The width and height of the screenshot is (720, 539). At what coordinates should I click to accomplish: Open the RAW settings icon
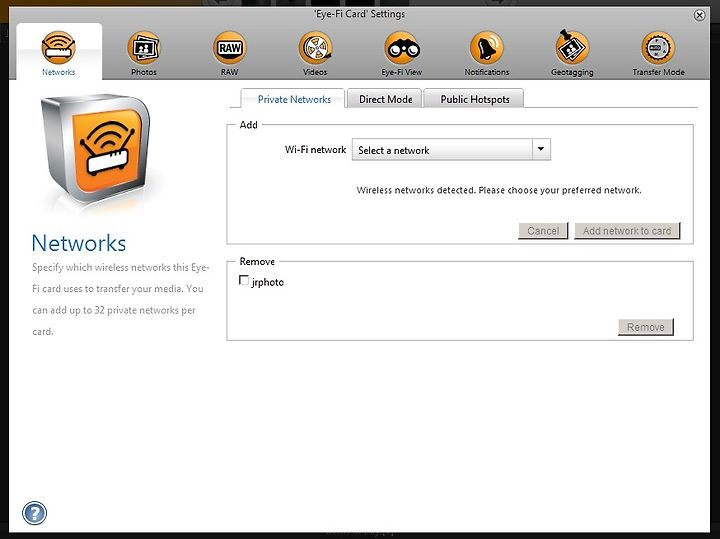coord(230,48)
